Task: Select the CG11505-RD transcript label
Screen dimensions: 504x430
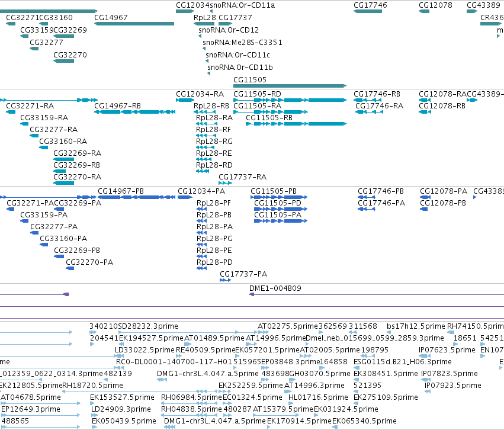Action: tap(257, 94)
